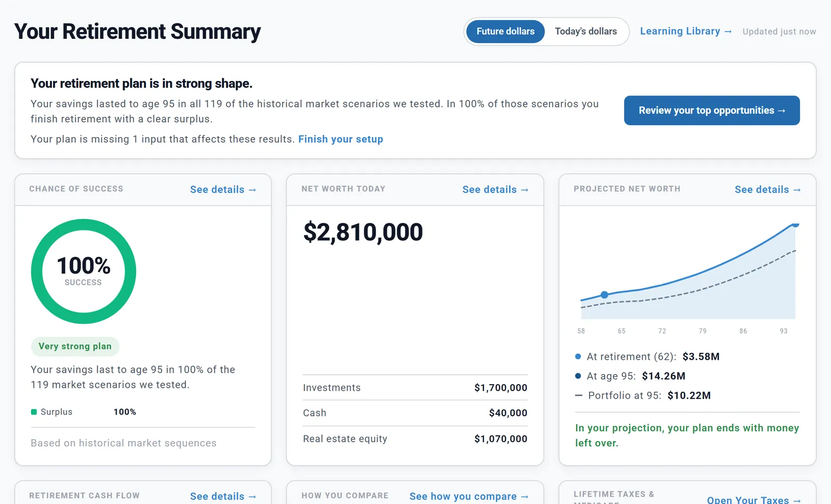Viewport: 831px width, 504px height.
Task: Switch to Today's dollars view
Action: pos(586,32)
